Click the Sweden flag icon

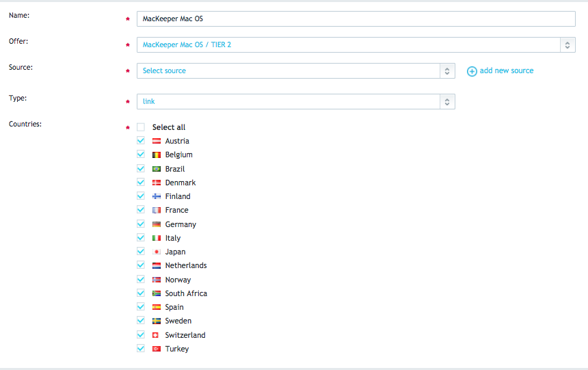point(157,321)
